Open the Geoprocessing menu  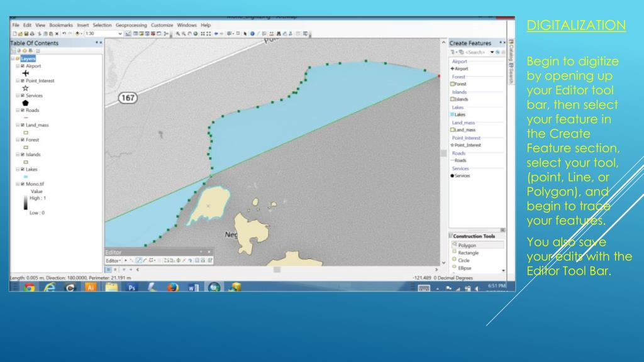click(x=131, y=25)
